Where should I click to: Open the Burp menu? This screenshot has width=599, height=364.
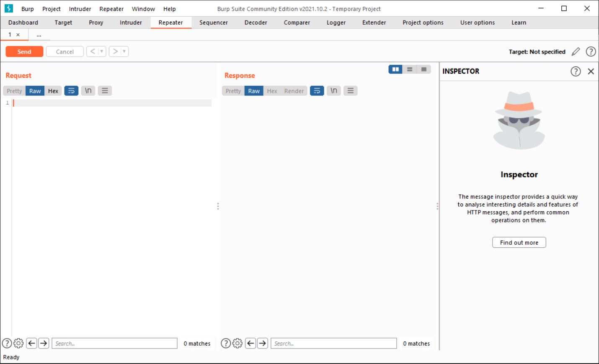click(x=28, y=9)
